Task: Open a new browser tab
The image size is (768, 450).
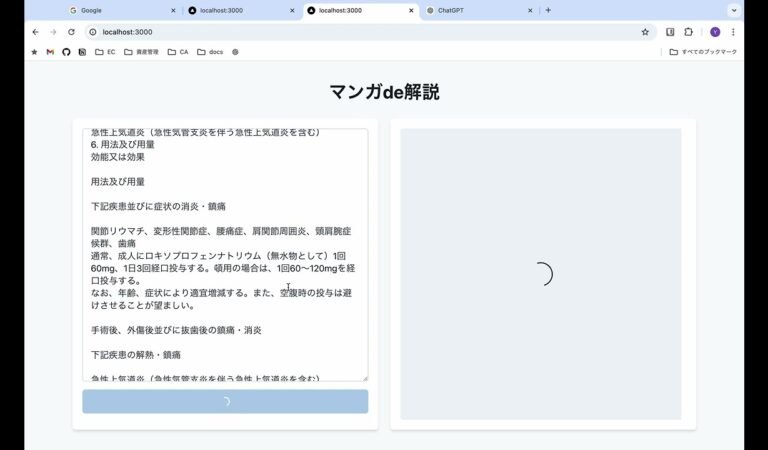Action: pyautogui.click(x=548, y=10)
